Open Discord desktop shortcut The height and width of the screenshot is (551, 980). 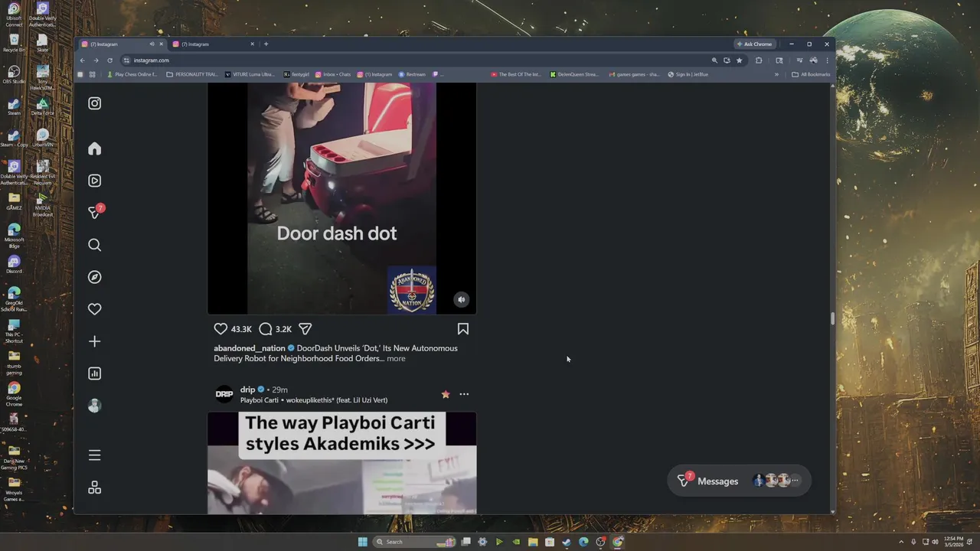pyautogui.click(x=14, y=264)
